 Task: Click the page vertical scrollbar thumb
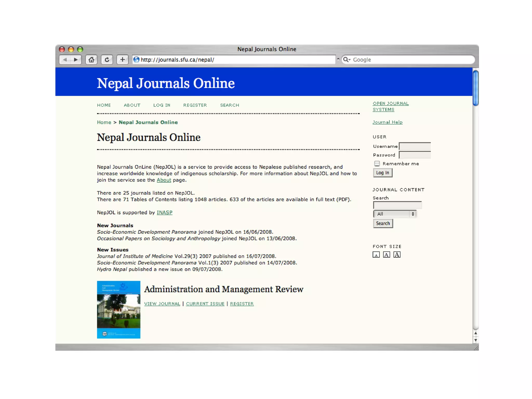(x=475, y=88)
